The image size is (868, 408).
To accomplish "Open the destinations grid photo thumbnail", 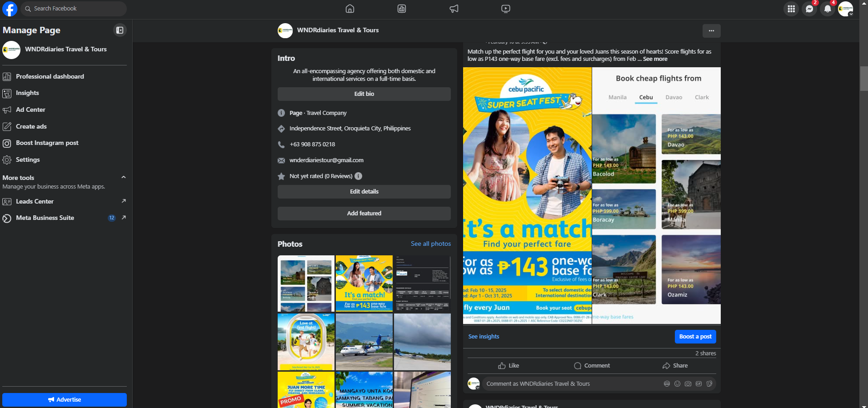I will pyautogui.click(x=306, y=284).
